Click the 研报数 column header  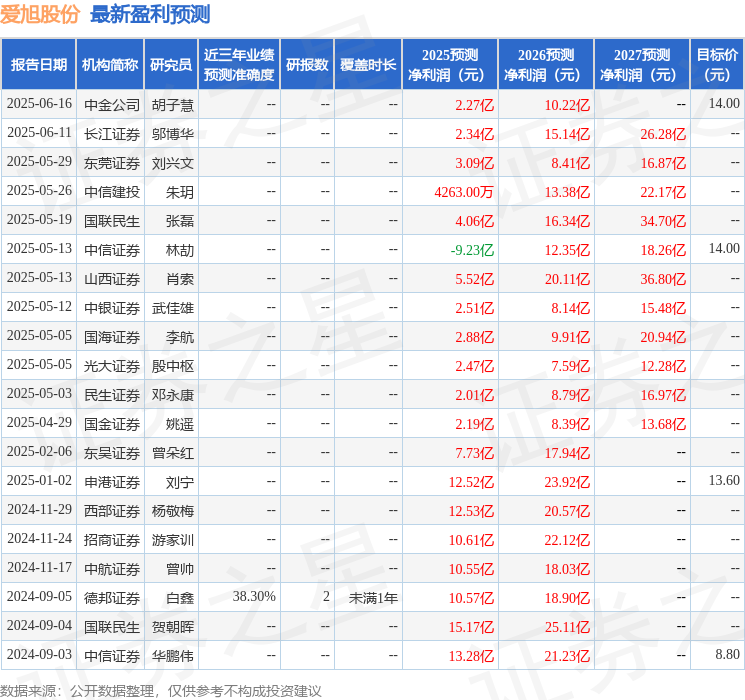(307, 65)
